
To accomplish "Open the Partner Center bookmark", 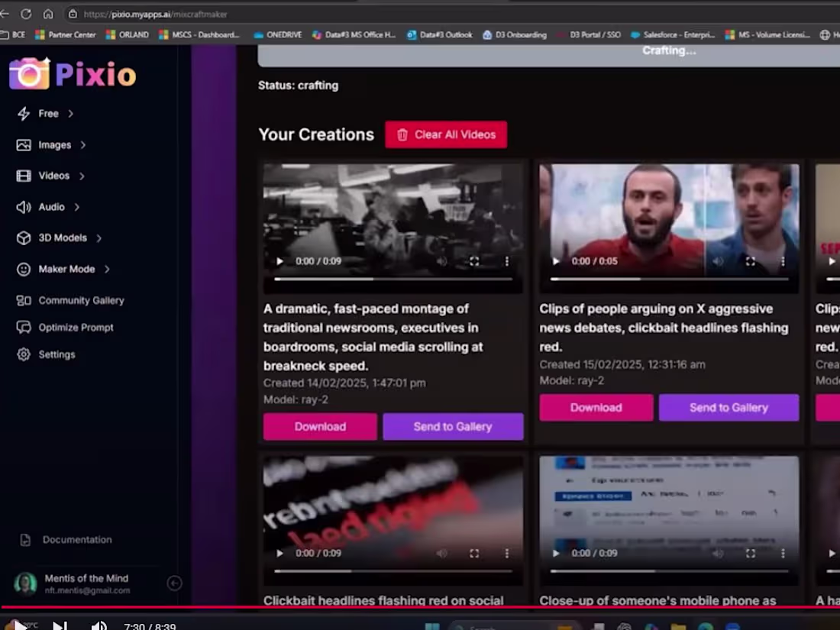I will [66, 35].
